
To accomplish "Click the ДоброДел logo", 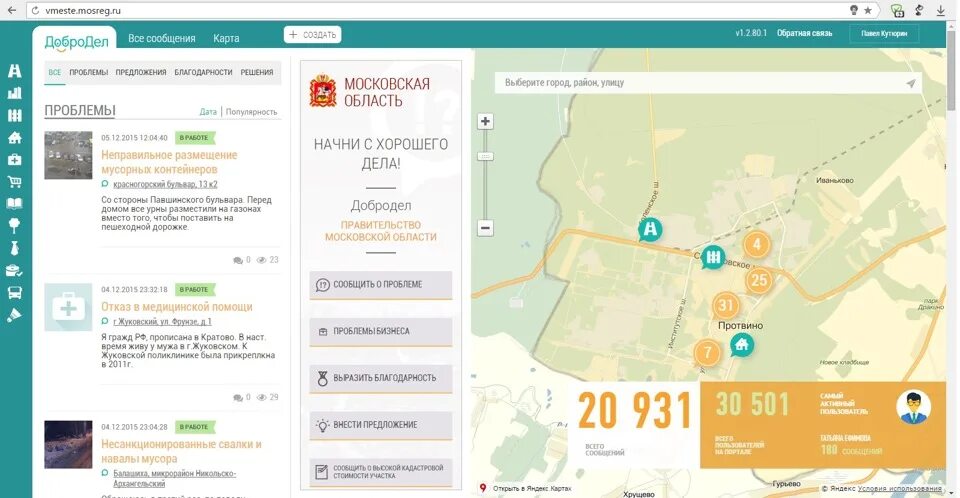I will pos(76,42).
